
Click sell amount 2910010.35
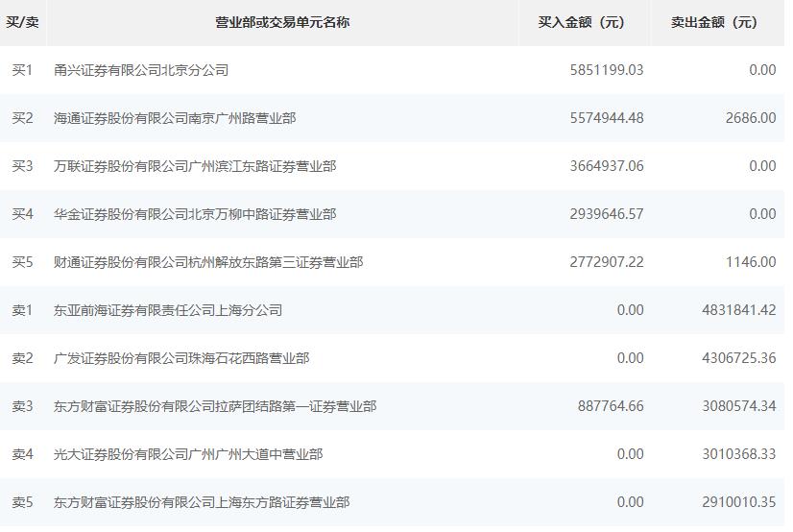click(739, 502)
